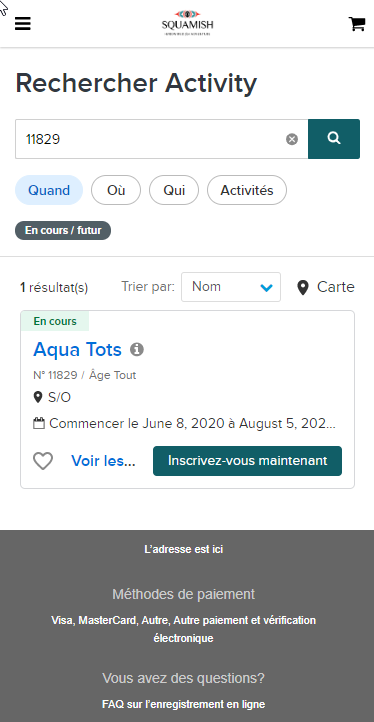This screenshot has height=722, width=374.
Task: Clear the search field text
Action: [x=292, y=139]
